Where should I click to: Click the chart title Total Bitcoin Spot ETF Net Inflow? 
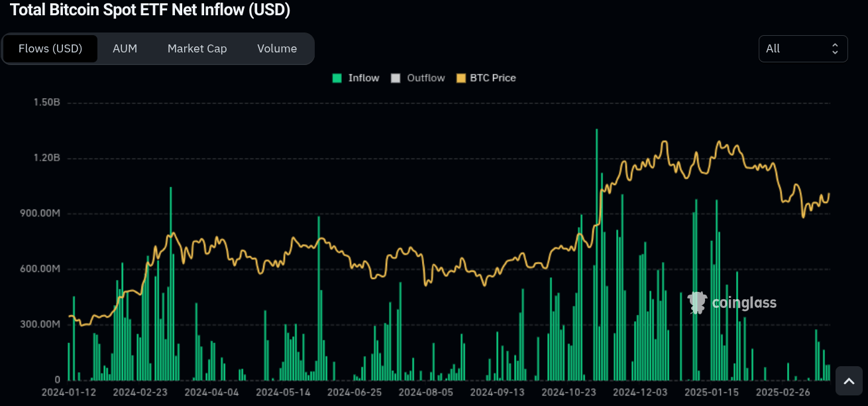(x=150, y=10)
